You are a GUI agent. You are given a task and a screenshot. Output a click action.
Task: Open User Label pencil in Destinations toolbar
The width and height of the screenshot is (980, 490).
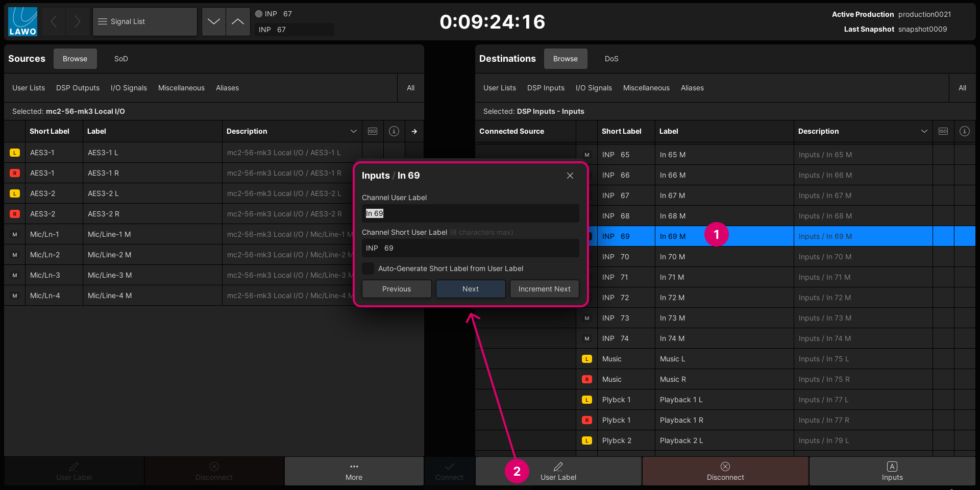(558, 471)
